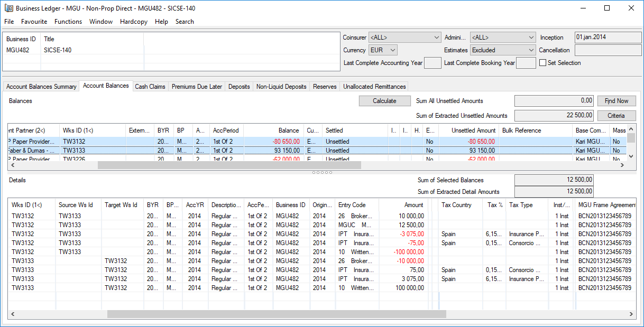644x327 pixels.
Task: Open the Premiums Due Later tab
Action: (x=196, y=86)
